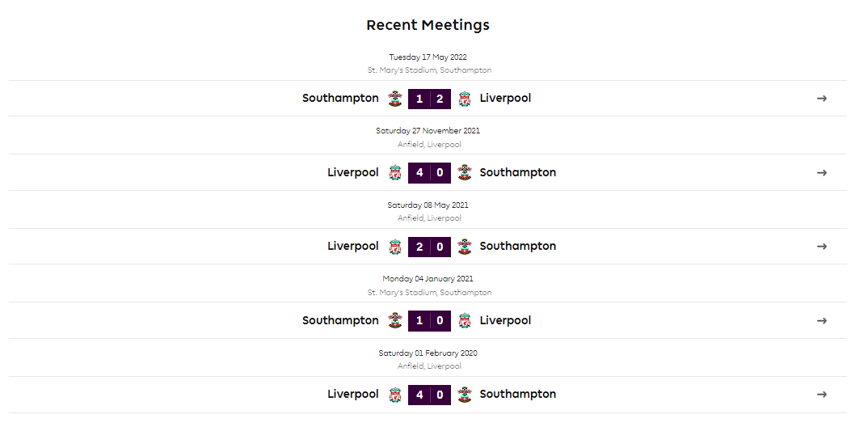The width and height of the screenshot is (868, 427).
Task: Click the Liverpool crest in the 1-2 match row
Action: (465, 99)
